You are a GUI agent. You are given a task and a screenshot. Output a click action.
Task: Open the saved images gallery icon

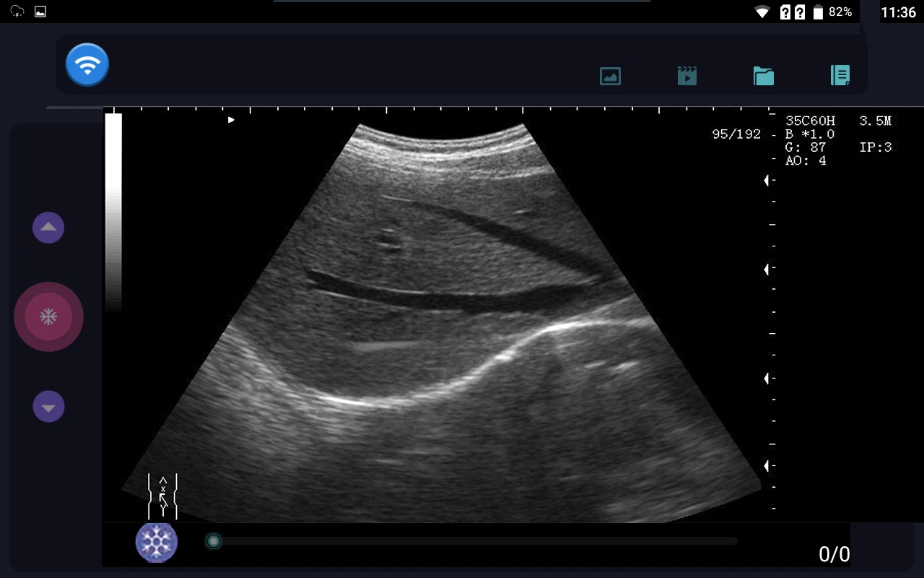coord(610,76)
